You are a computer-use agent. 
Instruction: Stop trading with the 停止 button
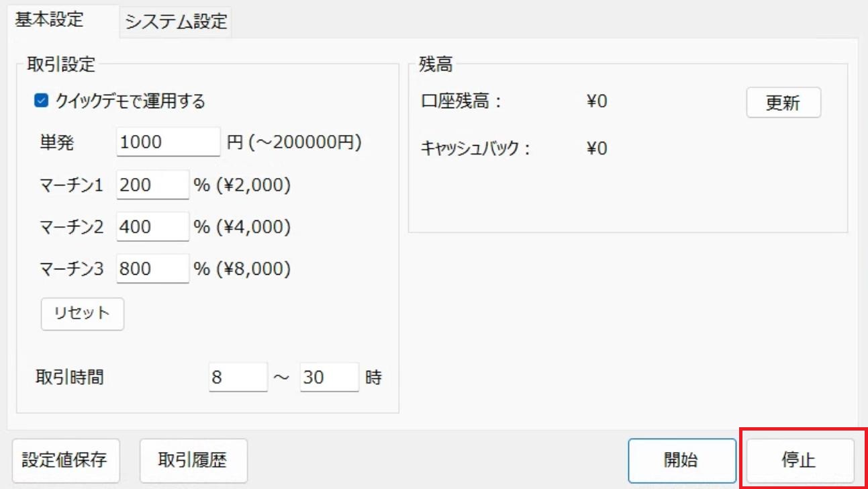tap(800, 460)
